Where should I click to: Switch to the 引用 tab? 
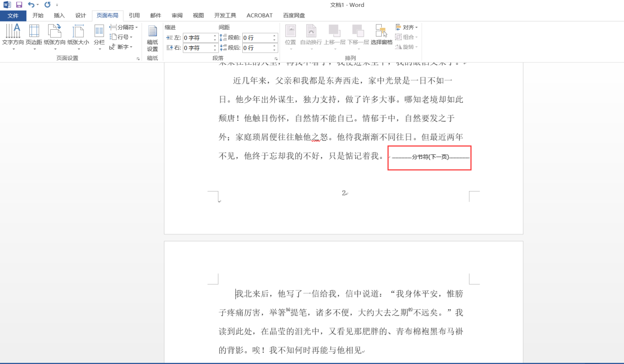pos(134,16)
